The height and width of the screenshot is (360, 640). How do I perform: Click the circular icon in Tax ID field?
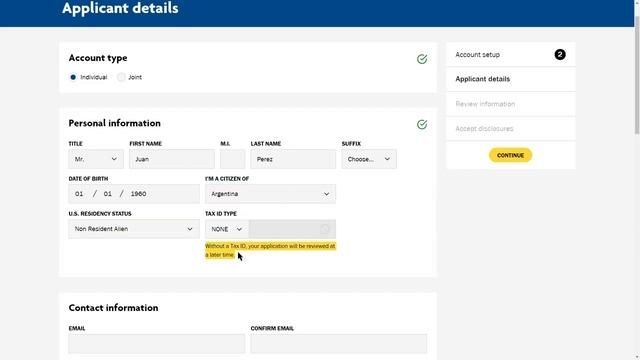324,229
